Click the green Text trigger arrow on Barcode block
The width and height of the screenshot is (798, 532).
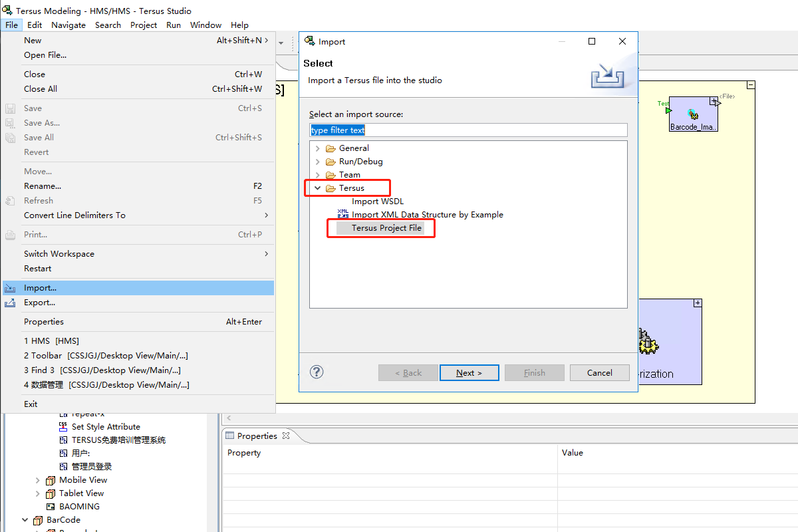[x=669, y=110]
